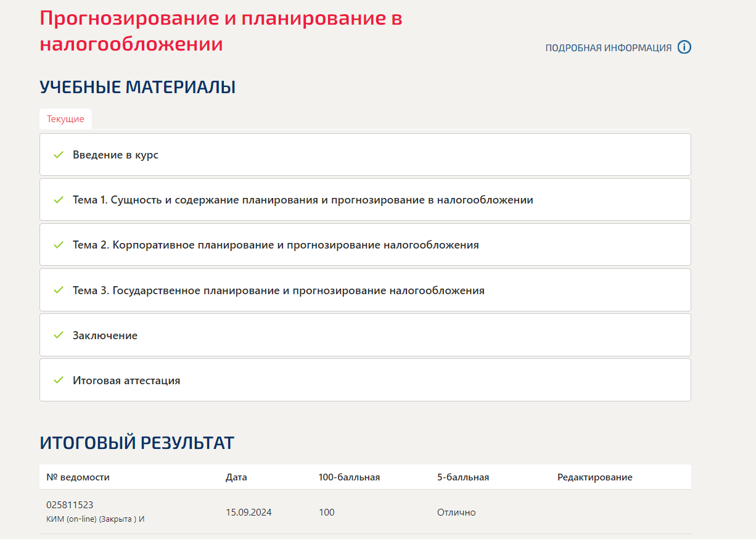The height and width of the screenshot is (539, 756).
Task: Click the Отлично grade cell
Action: 456,512
